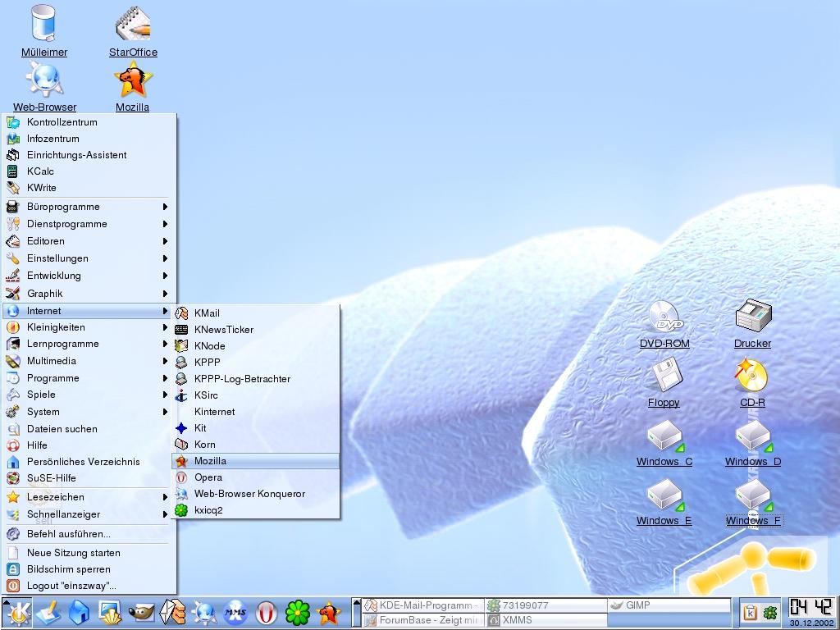Expand the Lesezeichen submenu
The image size is (840, 630).
pyautogui.click(x=89, y=497)
